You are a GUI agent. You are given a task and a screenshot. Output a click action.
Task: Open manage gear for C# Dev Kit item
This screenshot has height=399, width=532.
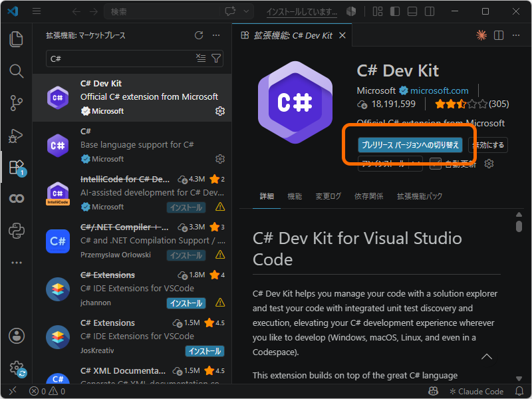click(x=220, y=111)
